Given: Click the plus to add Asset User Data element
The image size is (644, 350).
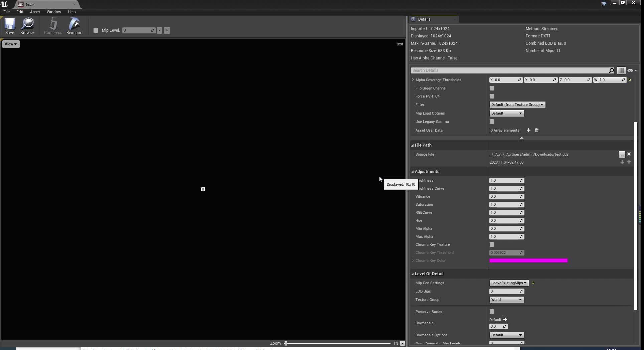Looking at the screenshot, I should coord(528,130).
